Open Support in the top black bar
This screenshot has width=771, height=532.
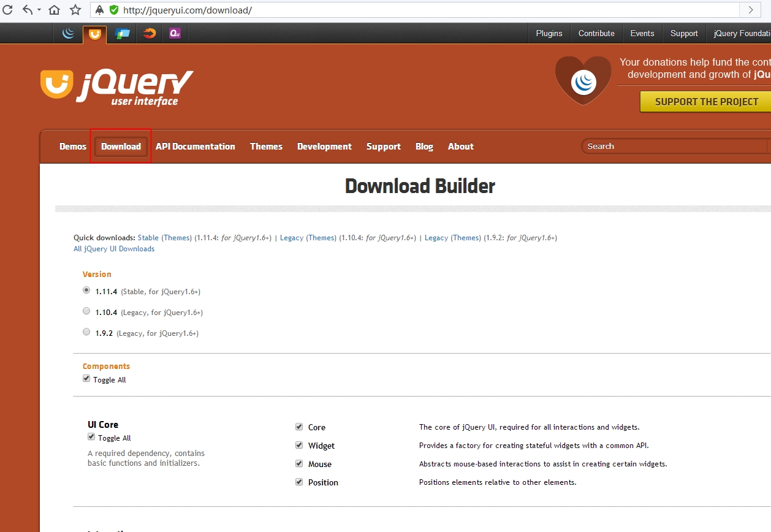pyautogui.click(x=684, y=34)
